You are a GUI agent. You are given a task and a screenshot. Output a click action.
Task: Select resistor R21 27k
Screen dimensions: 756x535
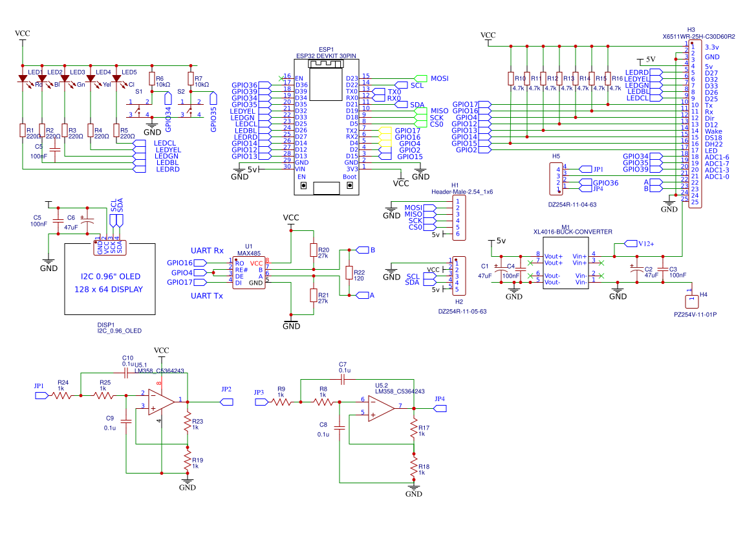(x=314, y=295)
